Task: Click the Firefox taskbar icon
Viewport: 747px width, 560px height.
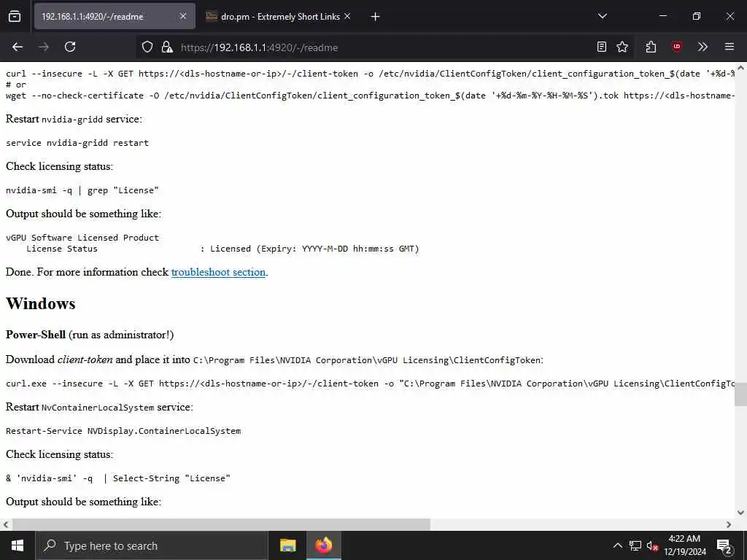Action: pyautogui.click(x=323, y=545)
